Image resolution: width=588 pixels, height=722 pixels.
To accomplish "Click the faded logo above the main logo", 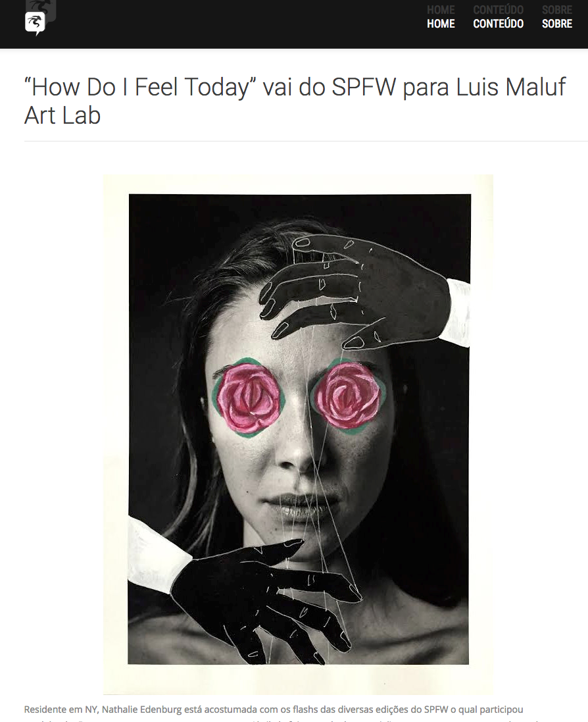I will pos(41,6).
